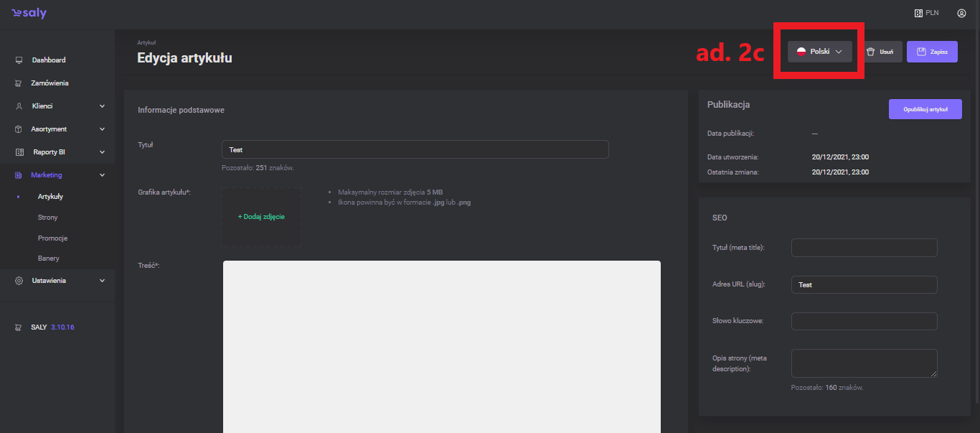This screenshot has height=433, width=980.
Task: Open the Strony submenu item
Action: point(48,218)
